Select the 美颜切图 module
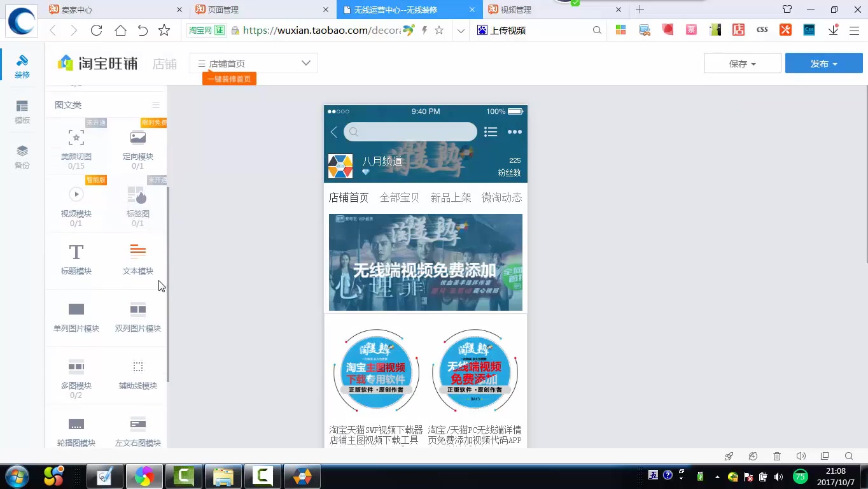 tap(76, 146)
